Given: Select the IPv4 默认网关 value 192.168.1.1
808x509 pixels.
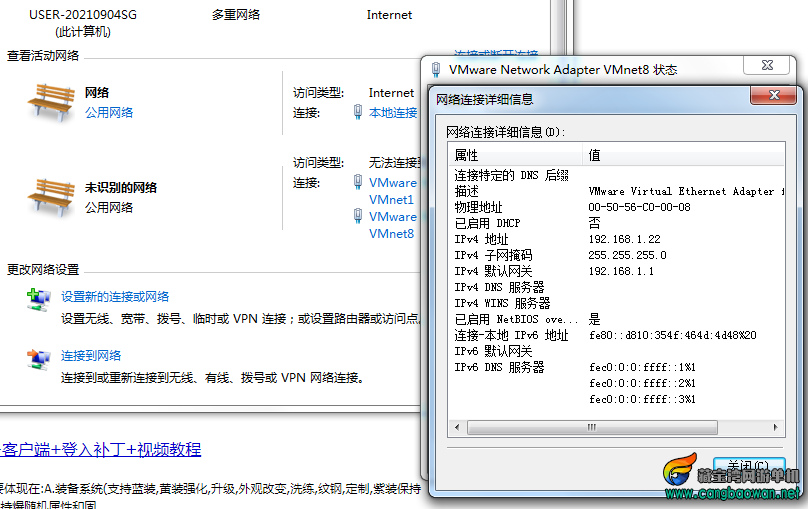Looking at the screenshot, I should (x=621, y=271).
